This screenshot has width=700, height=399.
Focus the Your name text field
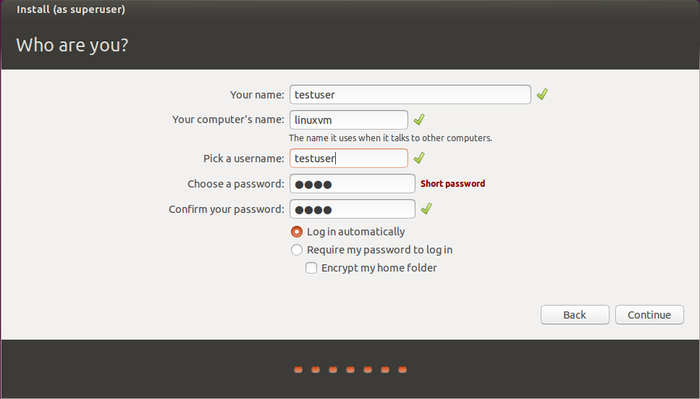coord(410,95)
